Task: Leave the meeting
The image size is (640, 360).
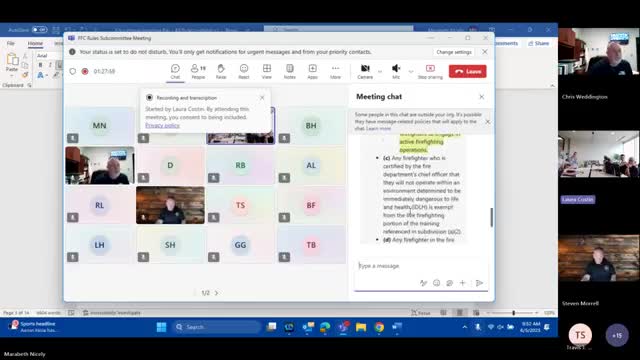Action: coord(467,71)
